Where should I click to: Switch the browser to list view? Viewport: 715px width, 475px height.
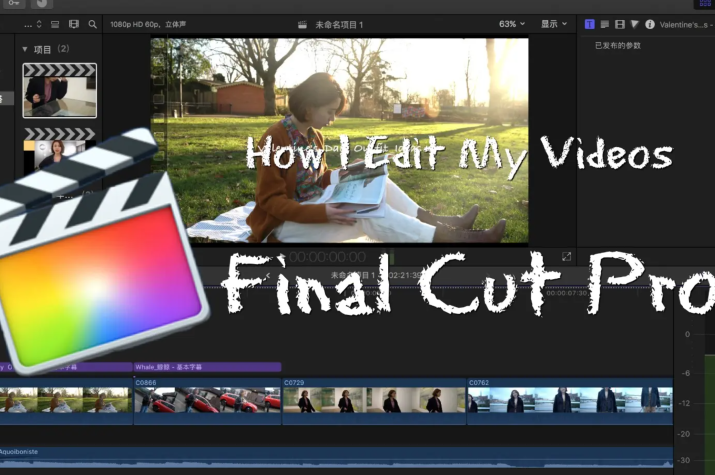point(53,24)
